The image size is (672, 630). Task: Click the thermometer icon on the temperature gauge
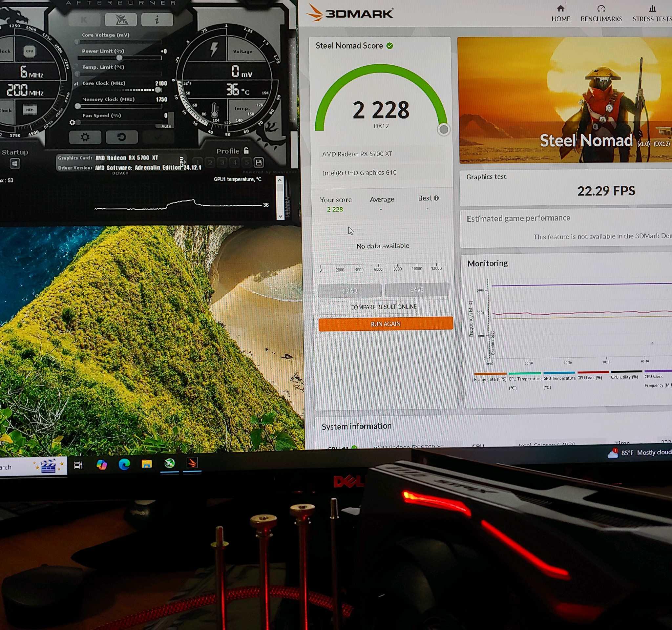pyautogui.click(x=214, y=110)
